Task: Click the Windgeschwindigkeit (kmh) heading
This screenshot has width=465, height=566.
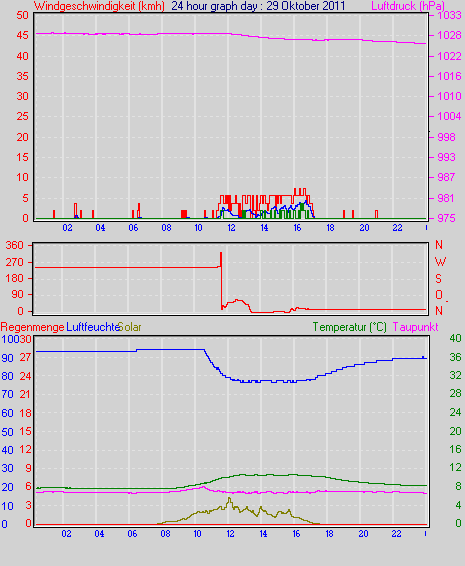Action: point(99,6)
